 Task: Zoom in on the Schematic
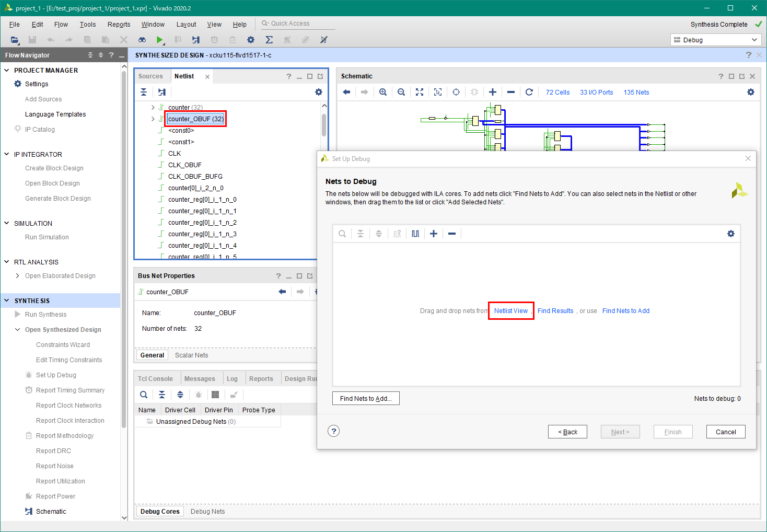click(x=383, y=92)
